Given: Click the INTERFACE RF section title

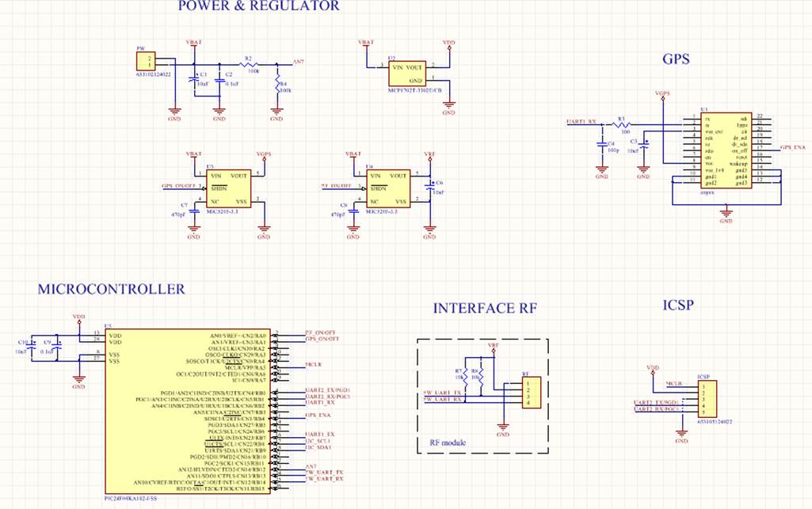Looking at the screenshot, I should [486, 308].
